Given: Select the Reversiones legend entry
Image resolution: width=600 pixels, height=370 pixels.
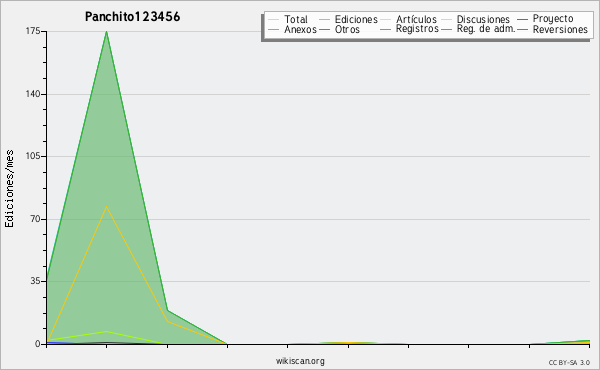Looking at the screenshot, I should [x=552, y=29].
